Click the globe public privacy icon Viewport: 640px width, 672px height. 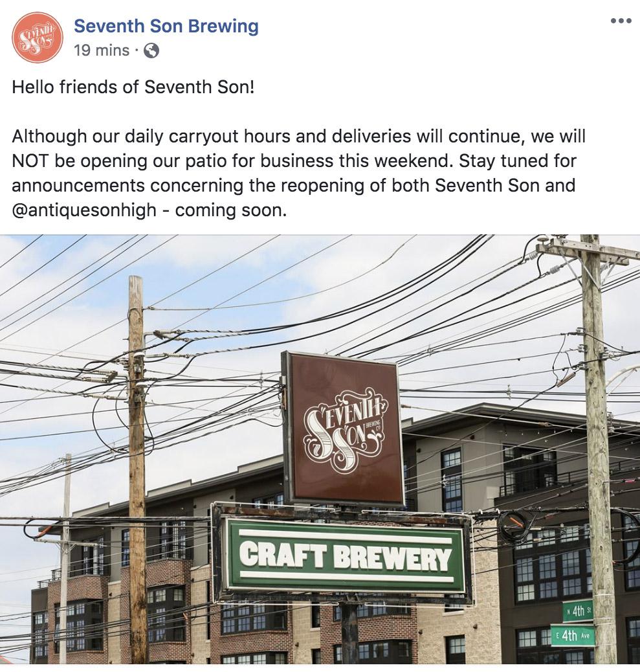point(151,50)
